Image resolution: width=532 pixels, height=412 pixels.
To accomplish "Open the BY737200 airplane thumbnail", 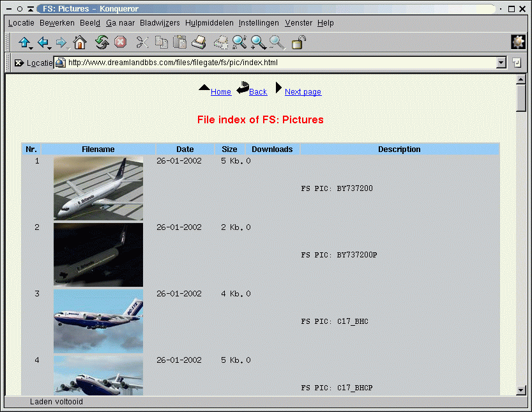I will 98,188.
